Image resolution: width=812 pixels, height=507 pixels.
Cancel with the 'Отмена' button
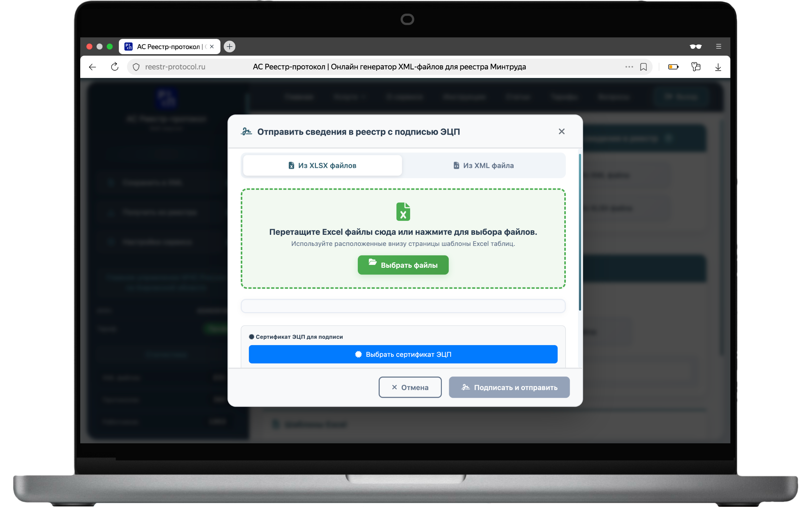pyautogui.click(x=410, y=387)
